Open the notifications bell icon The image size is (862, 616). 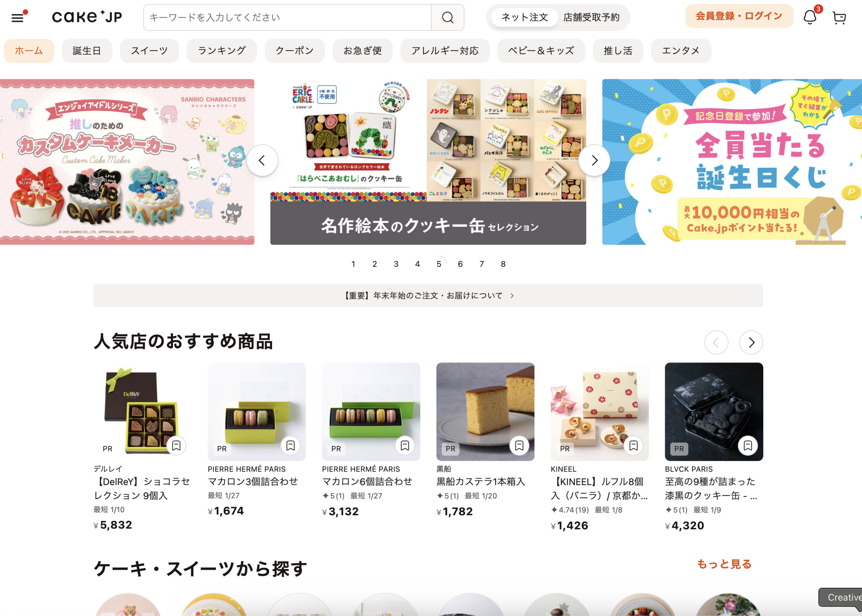pyautogui.click(x=810, y=17)
